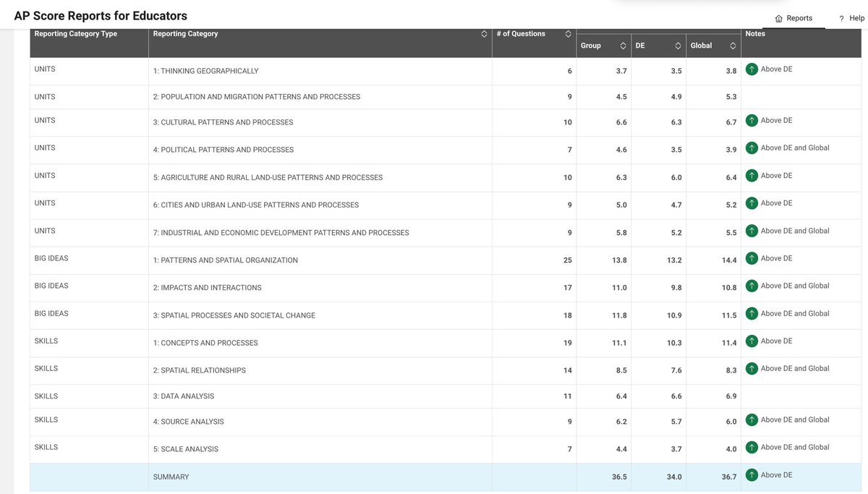Viewport: 868px width, 494px height.
Task: Select '4: SOURCE ANALYSIS' skill text
Action: (x=188, y=422)
